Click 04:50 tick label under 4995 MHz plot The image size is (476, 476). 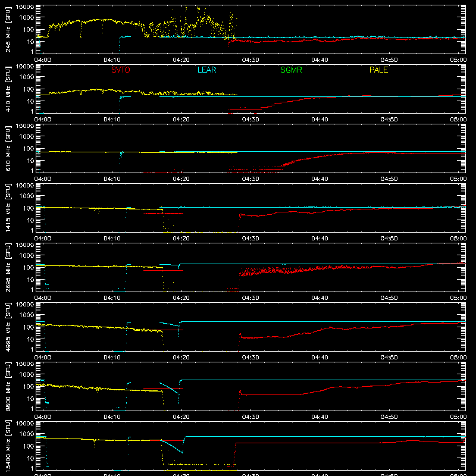[x=389, y=358]
